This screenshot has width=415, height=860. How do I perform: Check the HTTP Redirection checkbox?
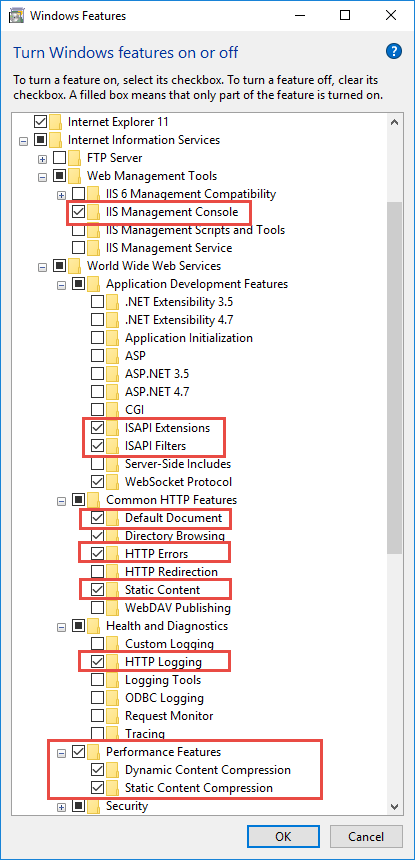click(97, 572)
